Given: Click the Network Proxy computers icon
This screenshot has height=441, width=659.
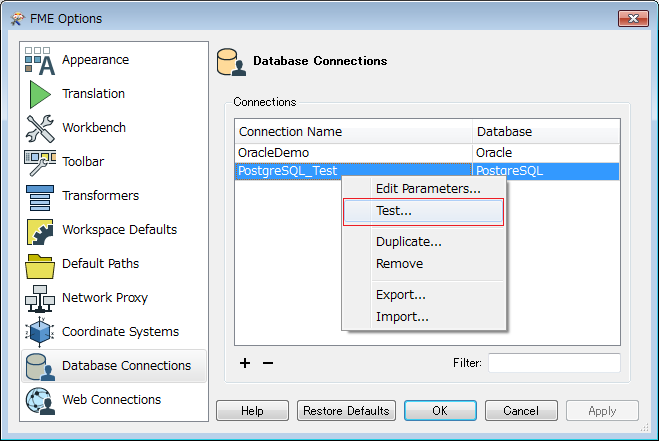Looking at the screenshot, I should 40,299.
